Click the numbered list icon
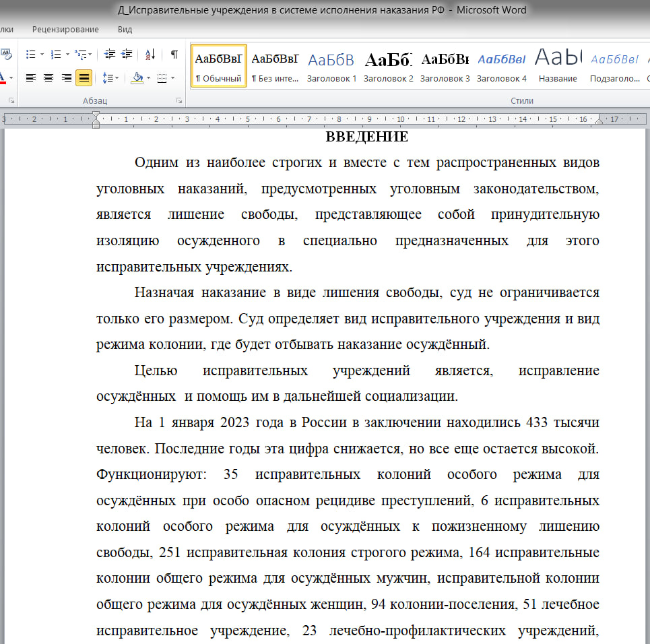Screen dimensions: 650x644 [x=56, y=55]
